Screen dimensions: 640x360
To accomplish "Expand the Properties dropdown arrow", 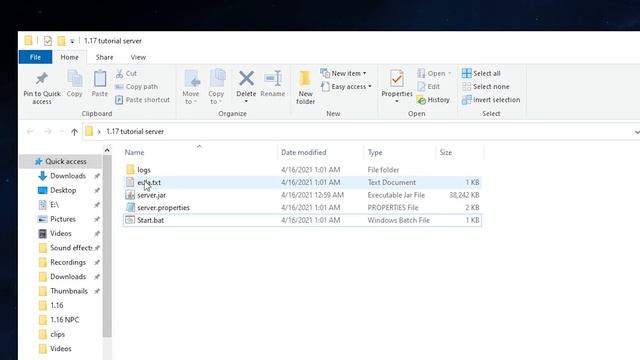I will (x=397, y=101).
